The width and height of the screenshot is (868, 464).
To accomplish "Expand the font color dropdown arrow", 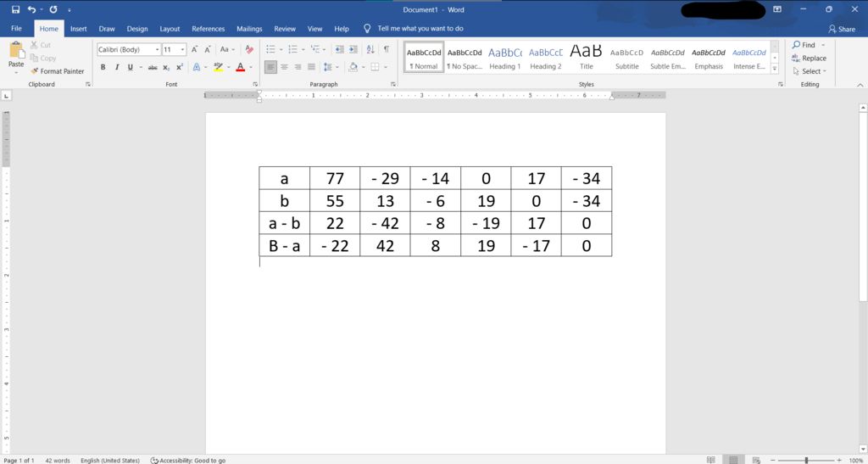I will (250, 67).
